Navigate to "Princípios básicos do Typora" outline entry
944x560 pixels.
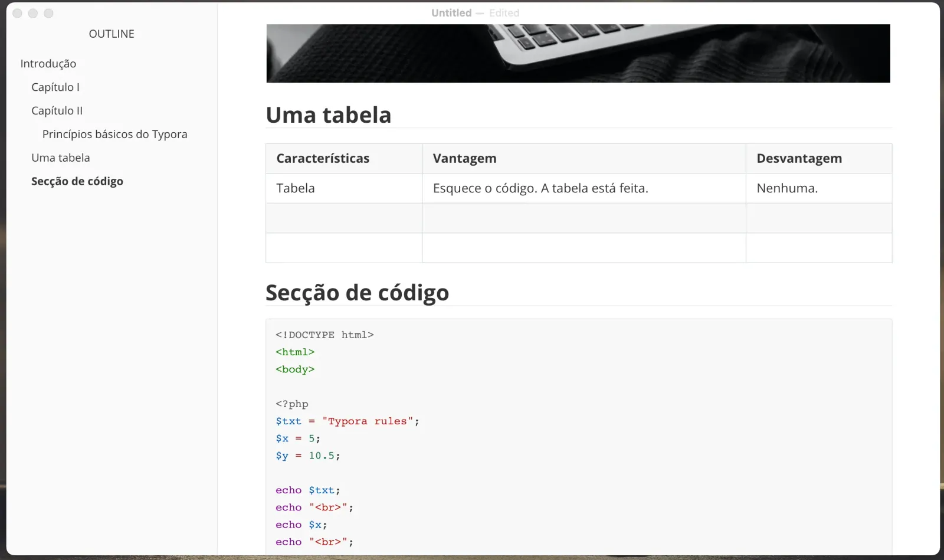pos(114,134)
